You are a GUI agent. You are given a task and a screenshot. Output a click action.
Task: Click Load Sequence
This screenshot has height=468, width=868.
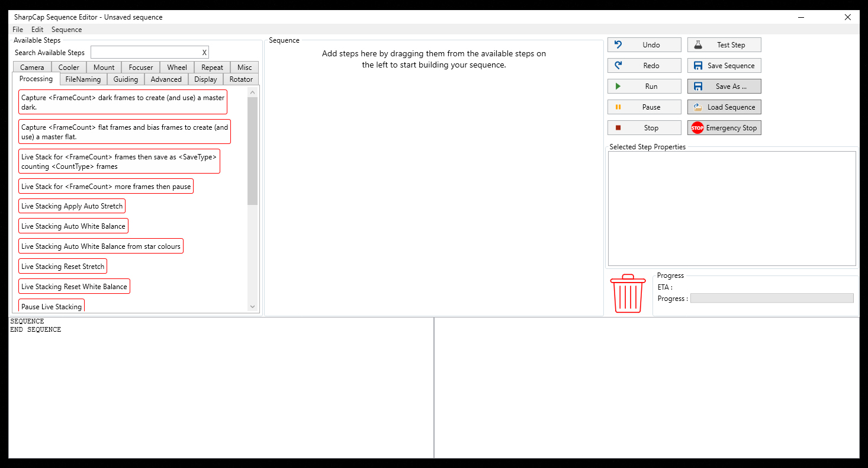coord(724,107)
